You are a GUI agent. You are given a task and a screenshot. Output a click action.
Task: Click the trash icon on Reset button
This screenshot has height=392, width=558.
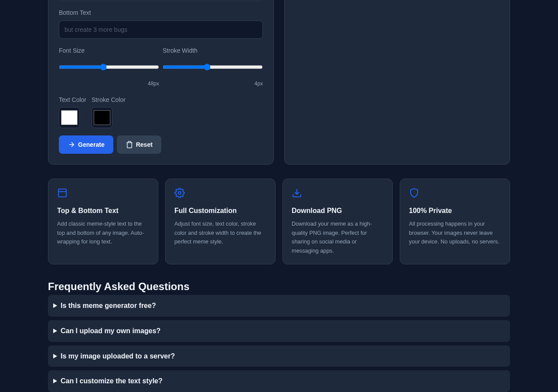click(129, 145)
